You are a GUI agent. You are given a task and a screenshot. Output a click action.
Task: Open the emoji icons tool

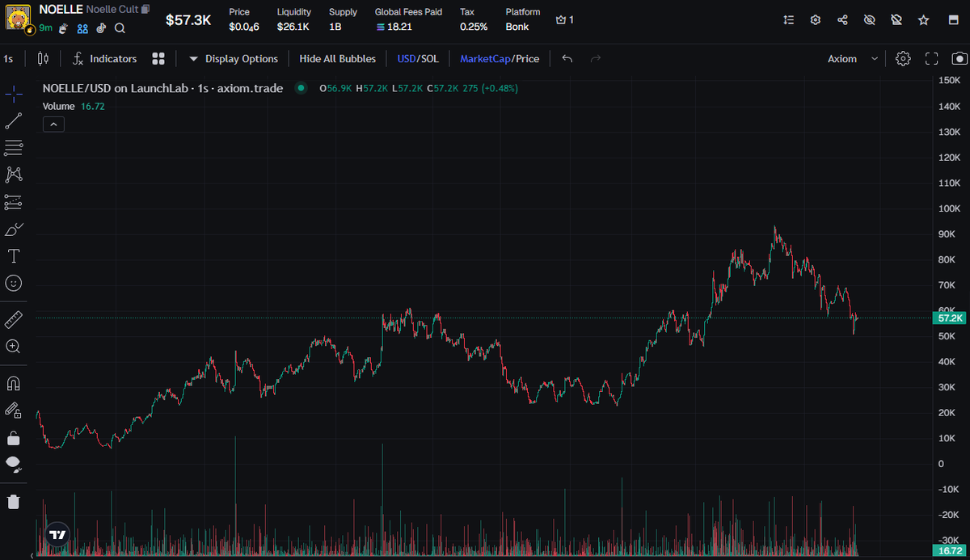pos(14,283)
